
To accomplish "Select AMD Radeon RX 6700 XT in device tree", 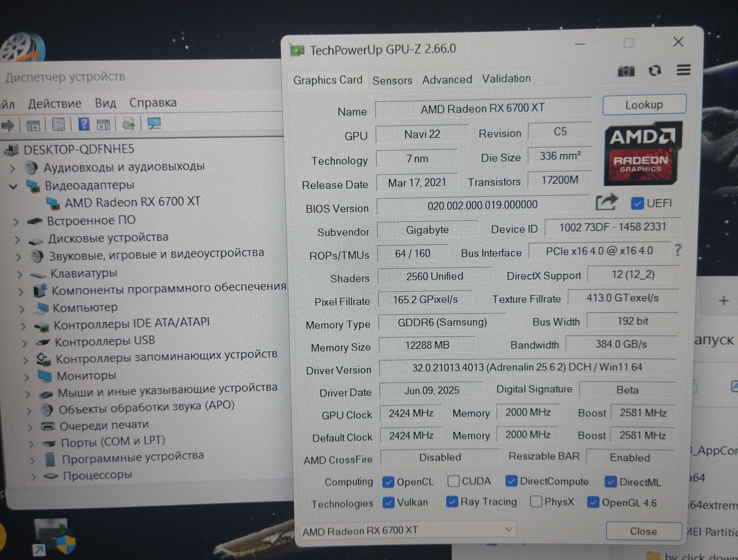I will (132, 202).
